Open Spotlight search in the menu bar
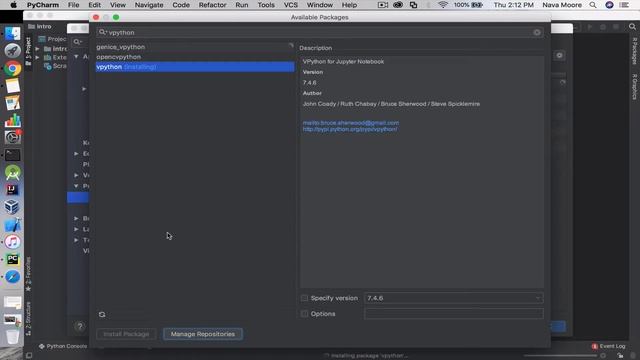Viewport: 640px width, 360px height. tap(593, 5)
